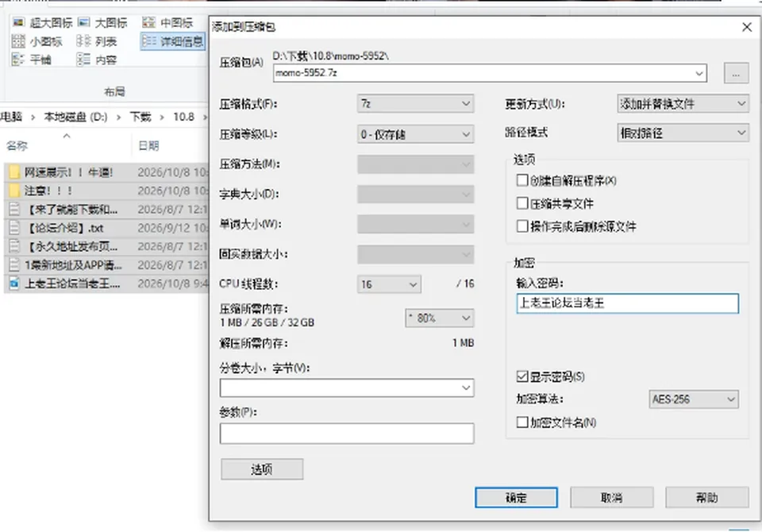
Task: Enable 加密文件名 checkbox
Action: (x=522, y=422)
